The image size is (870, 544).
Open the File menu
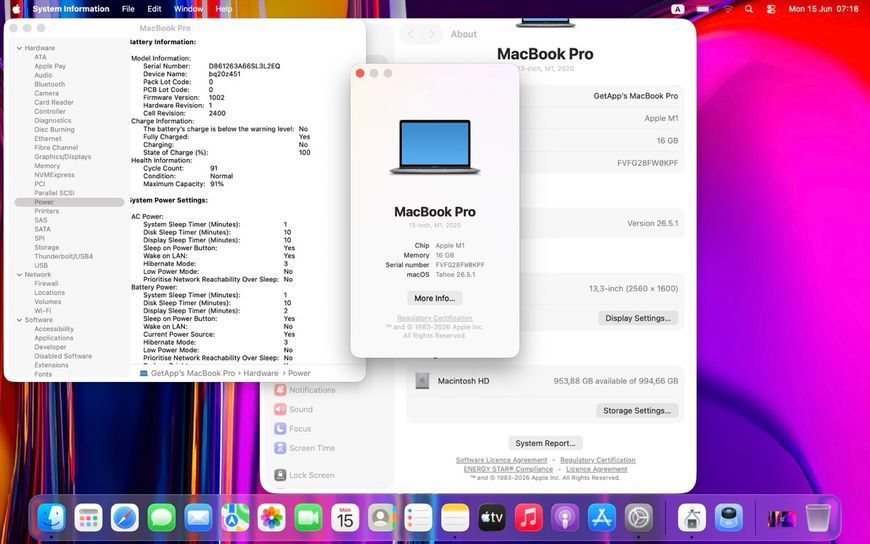click(128, 9)
